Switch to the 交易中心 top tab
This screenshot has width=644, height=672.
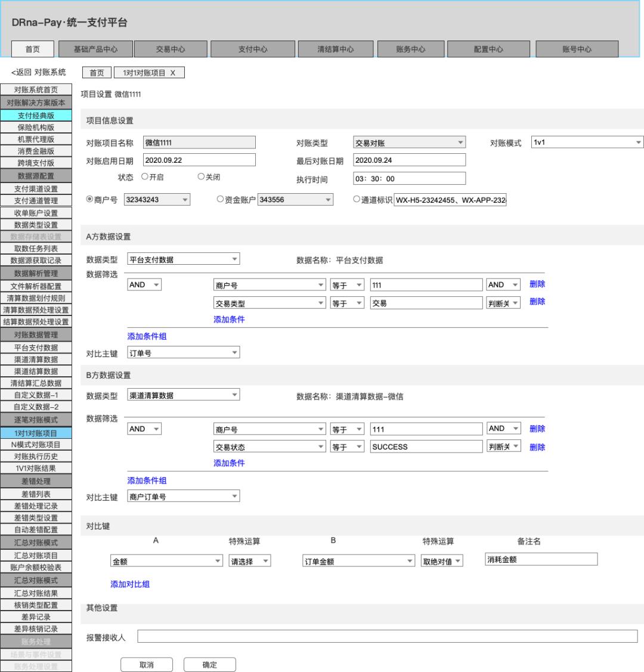coord(171,49)
